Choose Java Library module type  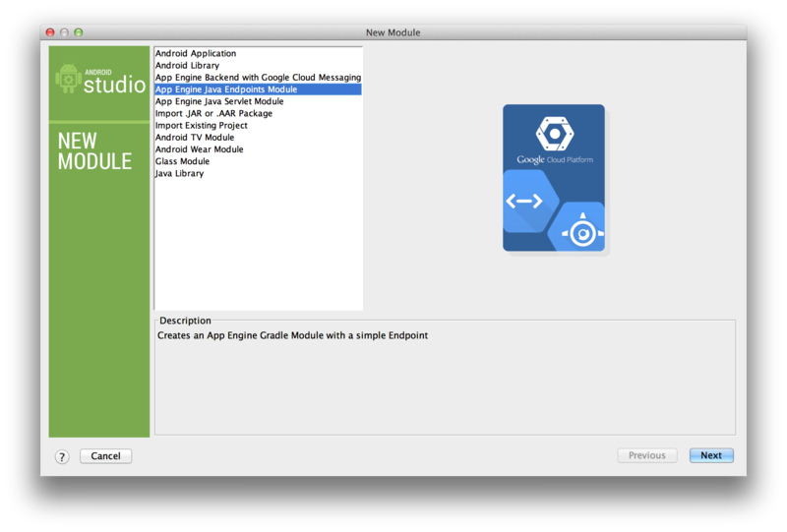coord(258,174)
